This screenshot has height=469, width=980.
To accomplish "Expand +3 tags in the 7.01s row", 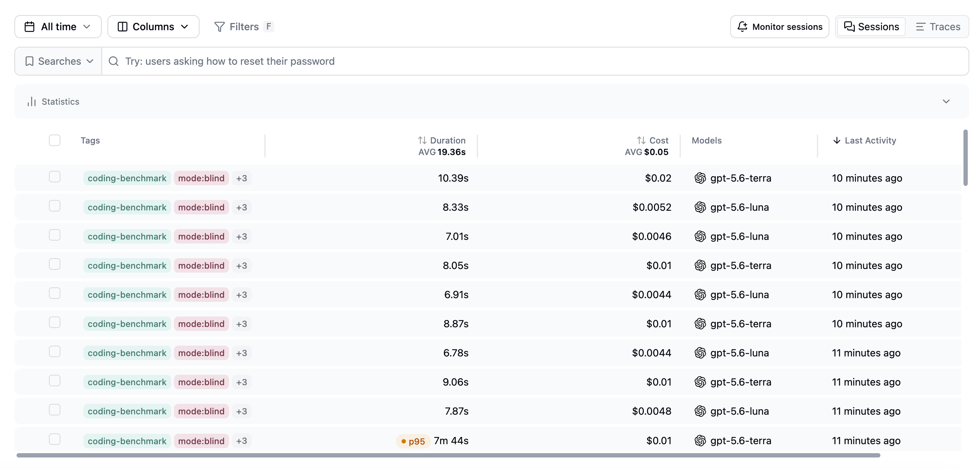I will coord(242,236).
